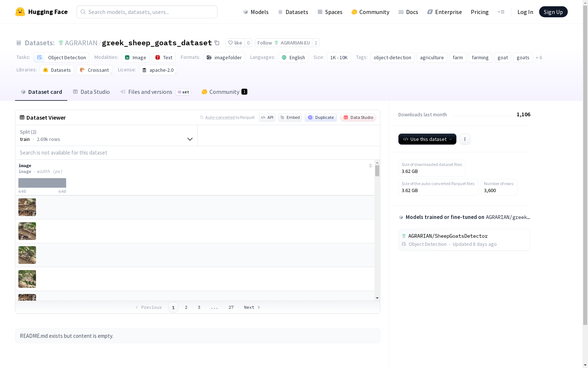Image resolution: width=588 pixels, height=368 pixels.
Task: Like the dataset with the heart button
Action: click(235, 43)
